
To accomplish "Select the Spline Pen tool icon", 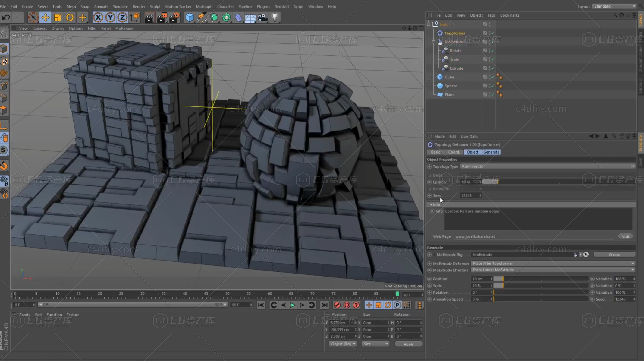I will [202, 17].
